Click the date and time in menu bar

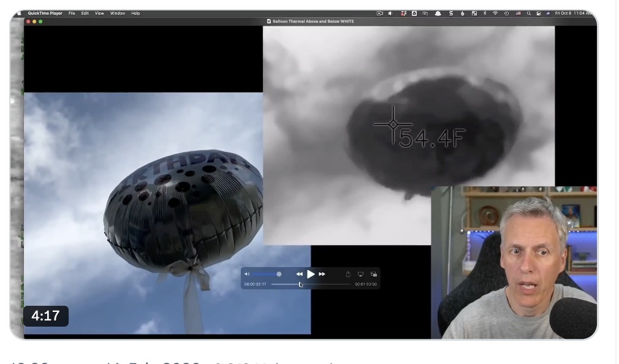point(572,13)
